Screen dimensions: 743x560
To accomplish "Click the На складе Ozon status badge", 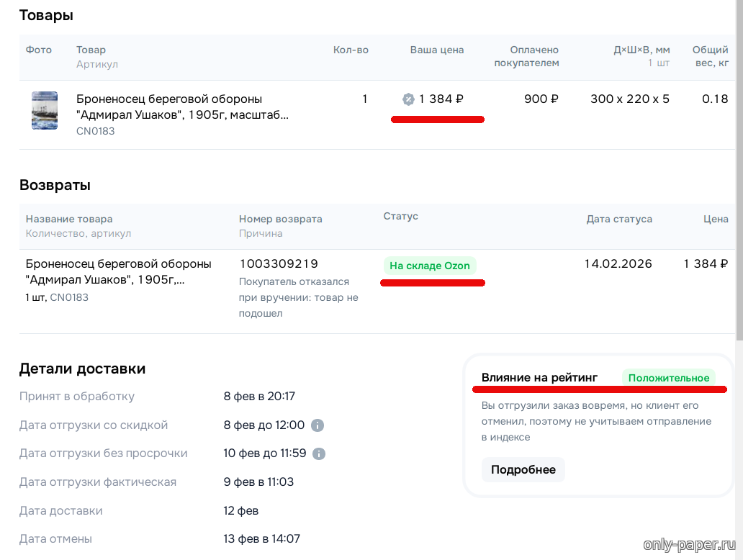I will coord(430,266).
